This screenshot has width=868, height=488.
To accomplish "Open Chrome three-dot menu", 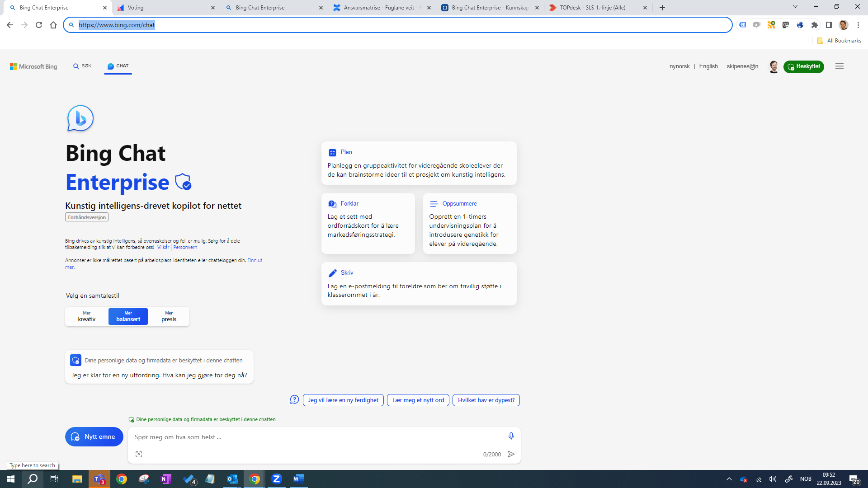I will [x=858, y=25].
